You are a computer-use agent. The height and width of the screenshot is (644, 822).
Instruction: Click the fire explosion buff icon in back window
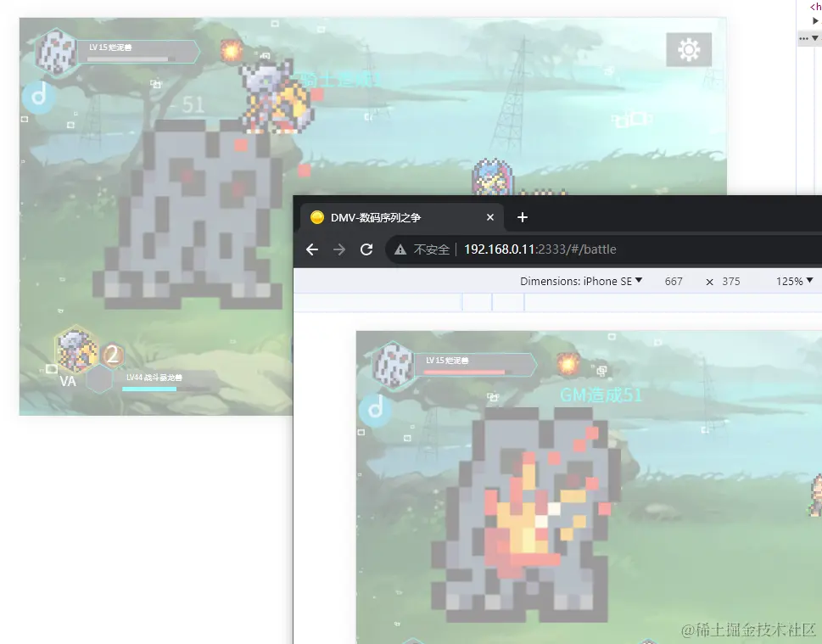point(232,51)
